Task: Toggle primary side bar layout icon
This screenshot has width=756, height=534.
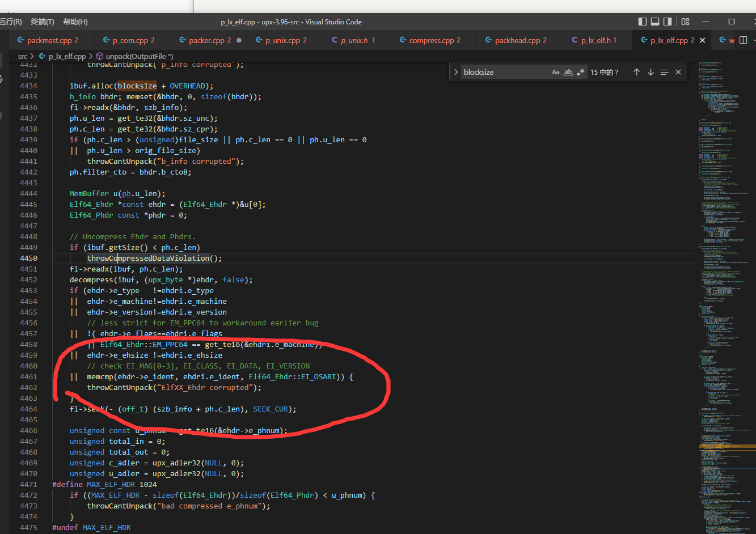Action: click(643, 22)
